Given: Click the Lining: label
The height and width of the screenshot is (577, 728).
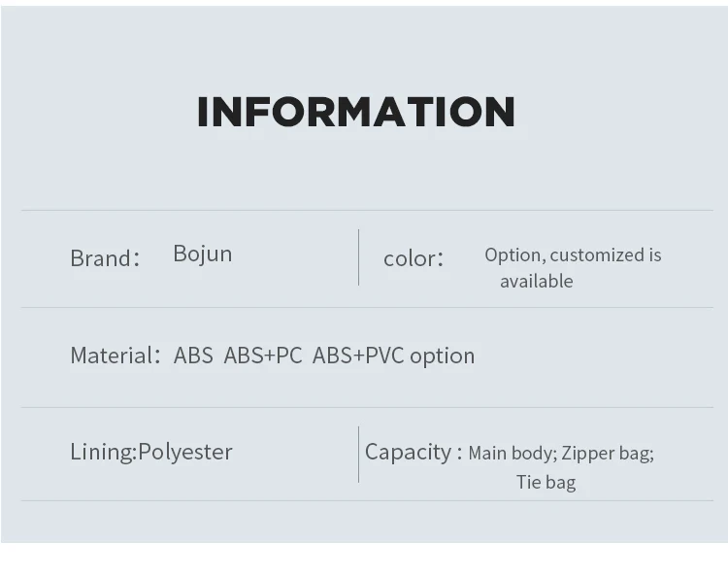Looking at the screenshot, I should pyautogui.click(x=103, y=452).
